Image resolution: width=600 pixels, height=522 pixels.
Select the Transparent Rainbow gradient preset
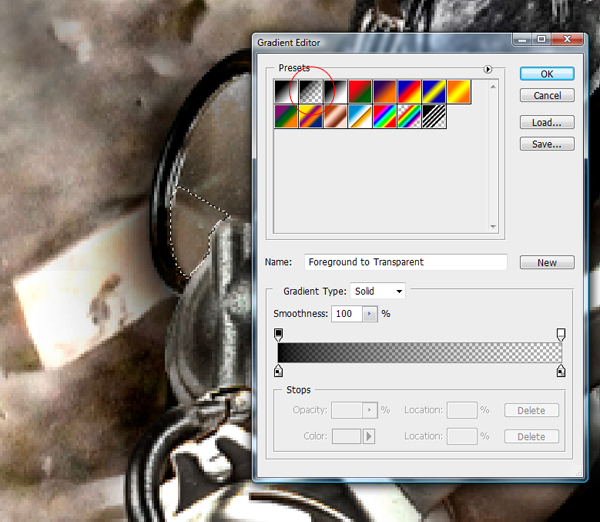point(409,116)
